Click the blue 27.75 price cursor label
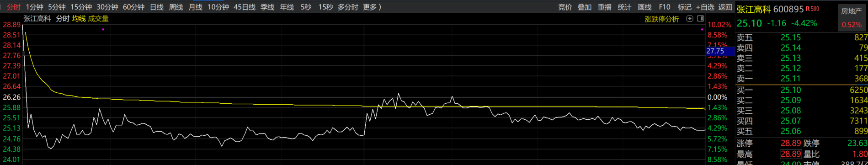 pyautogui.click(x=720, y=51)
